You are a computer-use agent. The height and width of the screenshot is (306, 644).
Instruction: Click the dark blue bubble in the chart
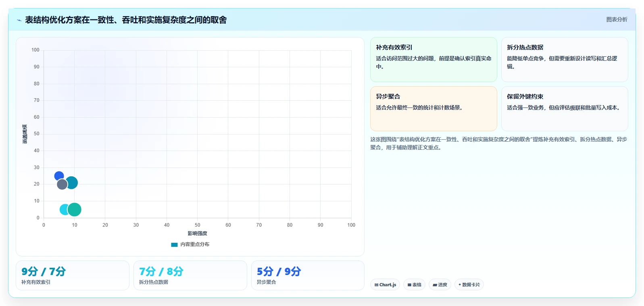(59, 176)
